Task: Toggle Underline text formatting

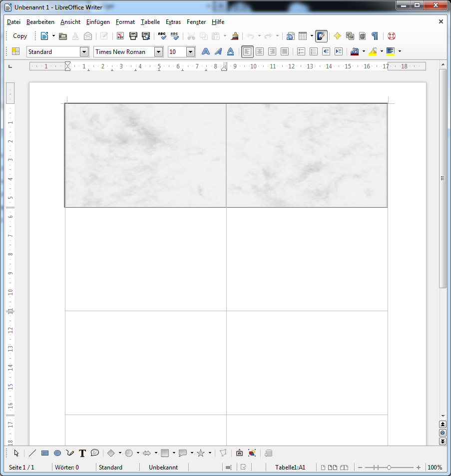Action: pos(230,51)
